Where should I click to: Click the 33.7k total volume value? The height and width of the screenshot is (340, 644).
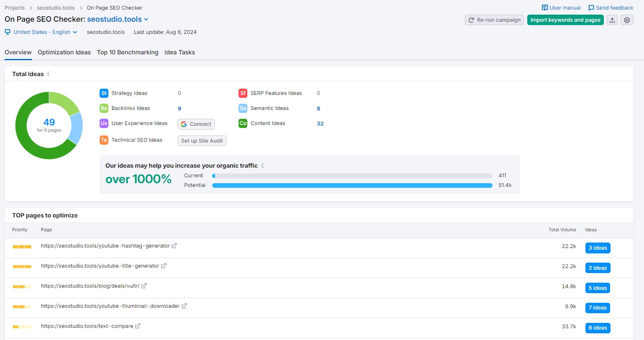click(569, 327)
